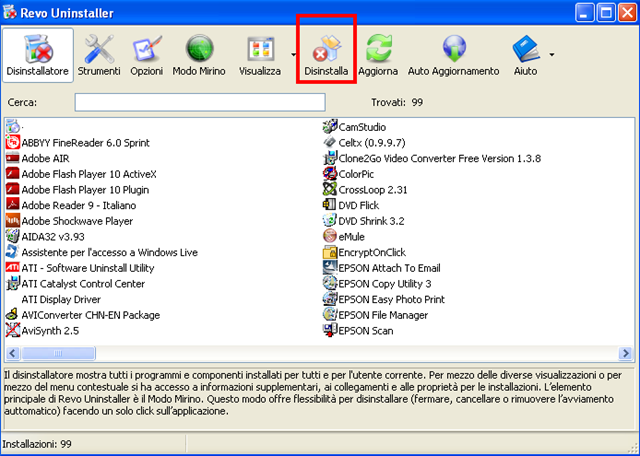Viewport: 640px width, 456px height.
Task: Select the DVD Shrink 3.2 icon
Action: click(x=329, y=221)
